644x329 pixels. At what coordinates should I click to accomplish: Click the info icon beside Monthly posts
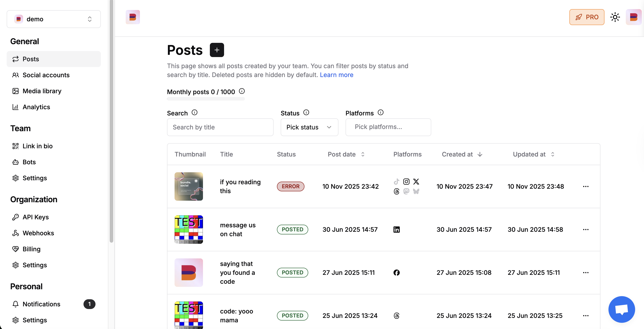point(242,91)
